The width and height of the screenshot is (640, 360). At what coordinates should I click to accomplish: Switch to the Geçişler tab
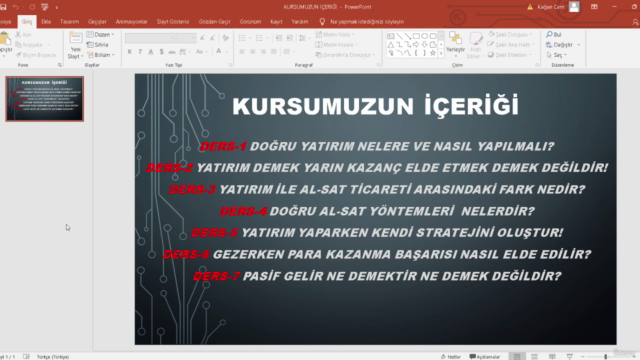(97, 22)
